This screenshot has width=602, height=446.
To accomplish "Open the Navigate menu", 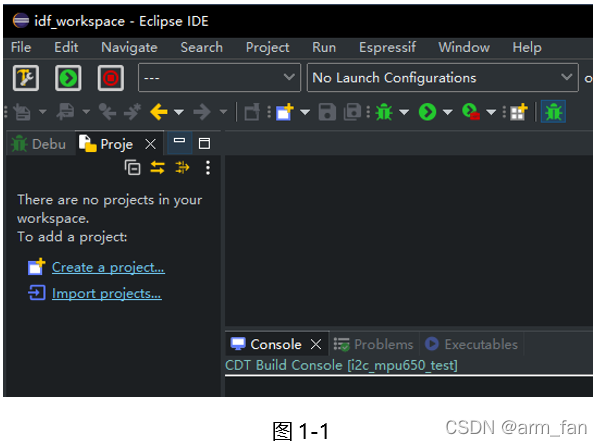I will pyautogui.click(x=129, y=48).
